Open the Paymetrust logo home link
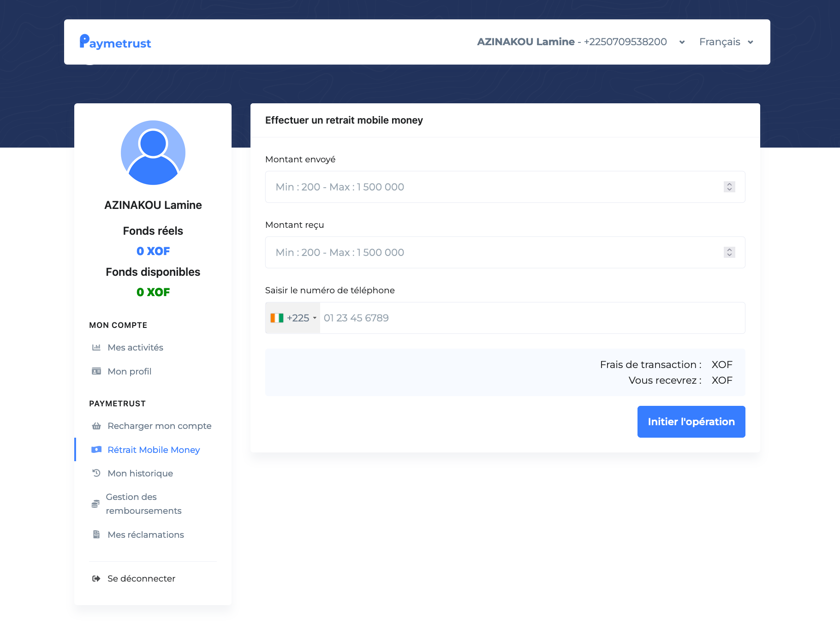The image size is (840, 624). pyautogui.click(x=115, y=42)
